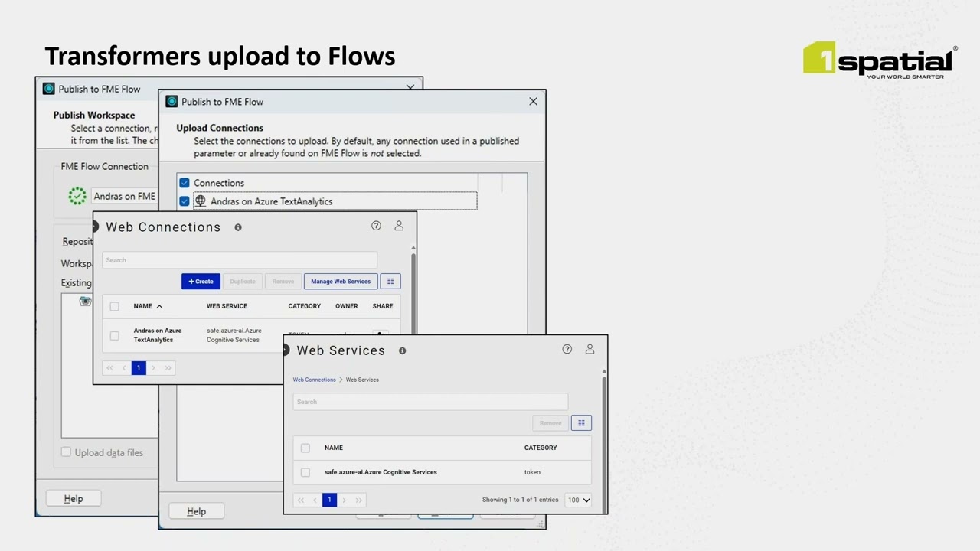Click the token category cell in Web Services
The height and width of the screenshot is (551, 980).
tap(532, 472)
